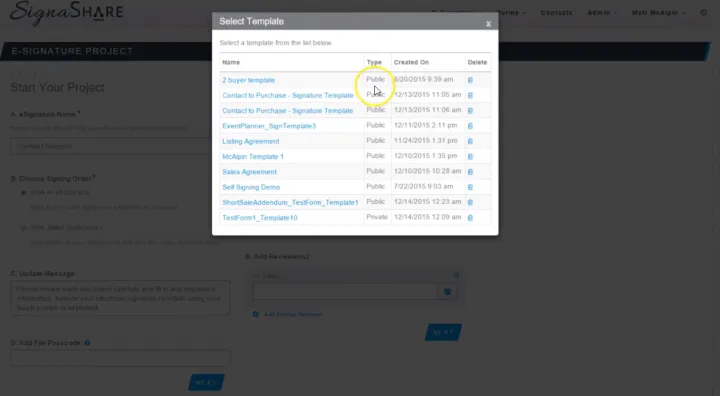This screenshot has width=720, height=396.
Task: Choose ShortSaleAddendum_TestForm_Template1
Action: tap(290, 202)
